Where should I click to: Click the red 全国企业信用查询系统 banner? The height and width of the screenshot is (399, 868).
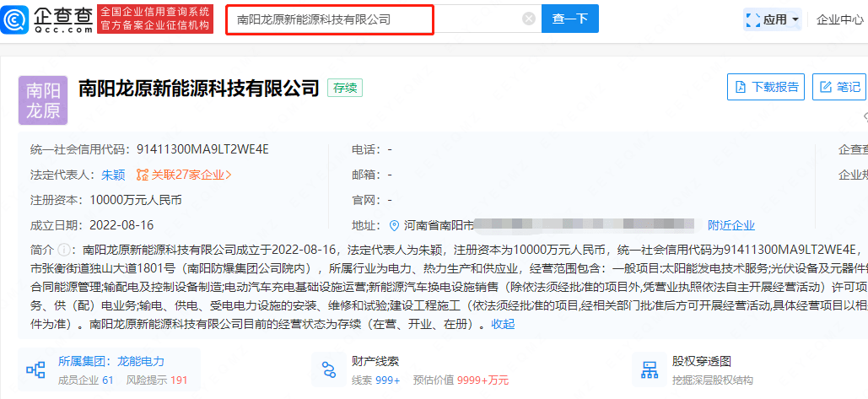155,19
